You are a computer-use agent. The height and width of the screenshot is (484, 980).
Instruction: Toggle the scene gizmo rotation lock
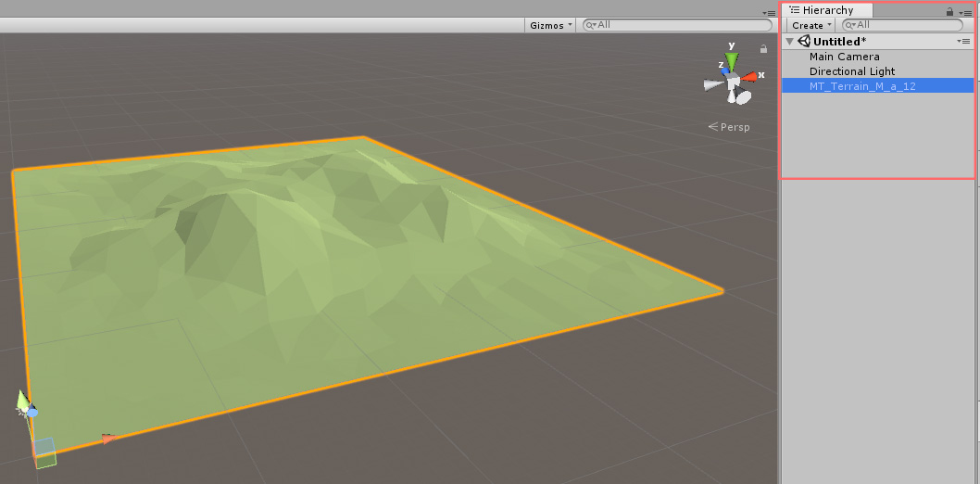(x=763, y=49)
